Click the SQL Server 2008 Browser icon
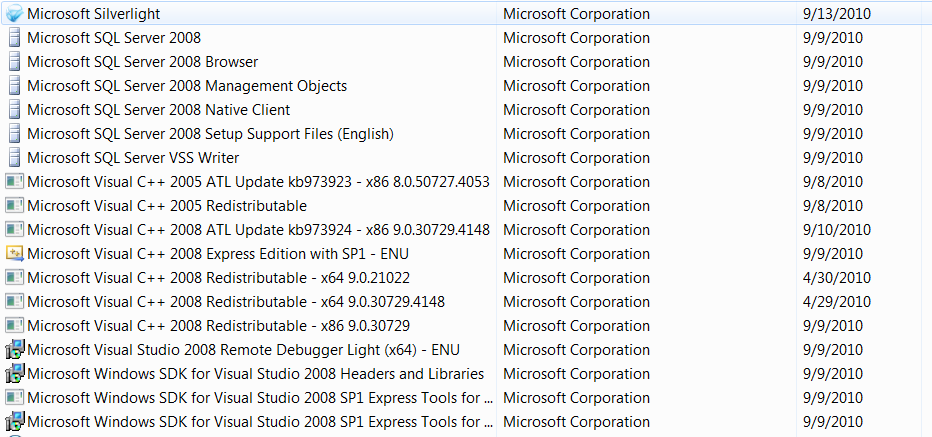This screenshot has width=932, height=437. 14,62
